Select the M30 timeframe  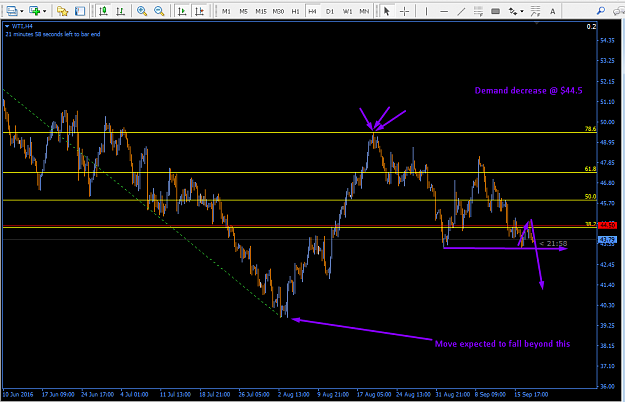pyautogui.click(x=278, y=12)
